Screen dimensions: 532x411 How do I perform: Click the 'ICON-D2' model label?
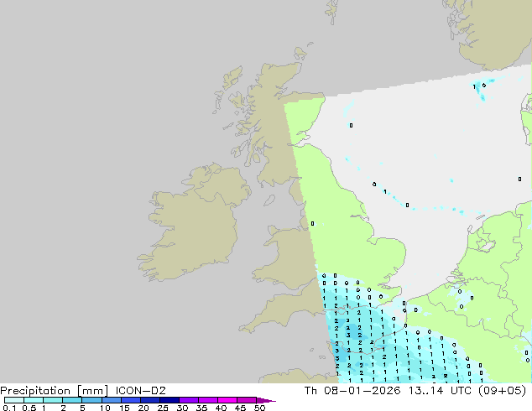(140, 391)
